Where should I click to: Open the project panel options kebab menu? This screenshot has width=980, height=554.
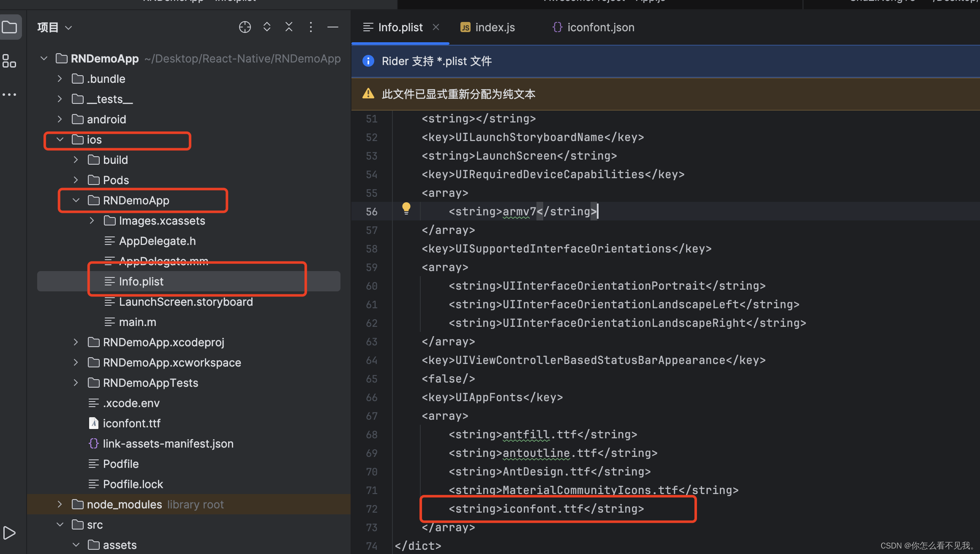[311, 27]
